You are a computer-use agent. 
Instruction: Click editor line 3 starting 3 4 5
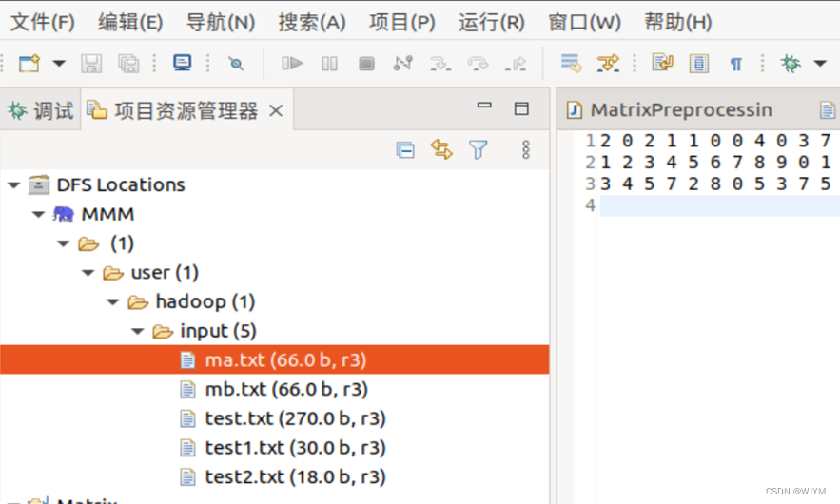[x=715, y=184]
